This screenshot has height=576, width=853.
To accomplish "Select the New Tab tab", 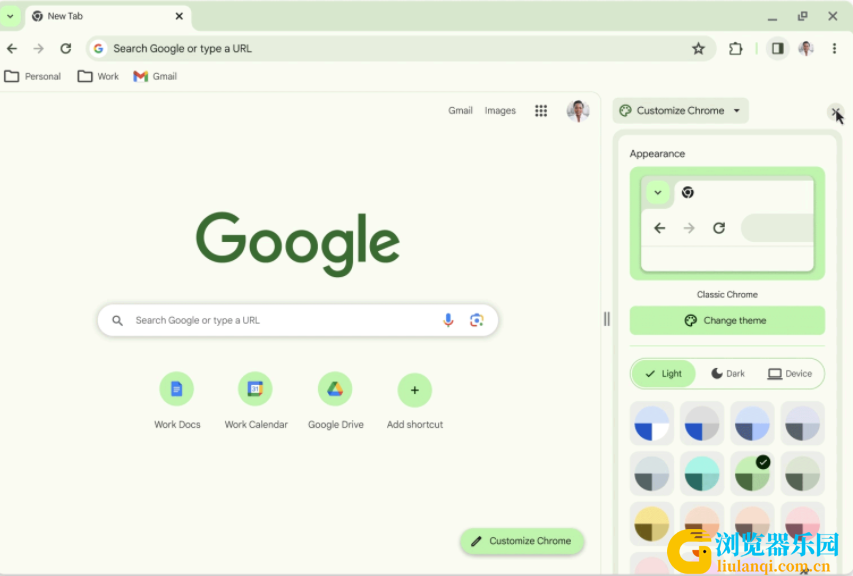I will pos(108,16).
